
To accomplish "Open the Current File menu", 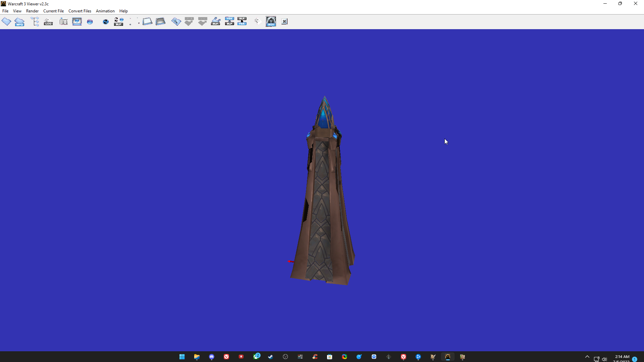I will tap(53, 11).
